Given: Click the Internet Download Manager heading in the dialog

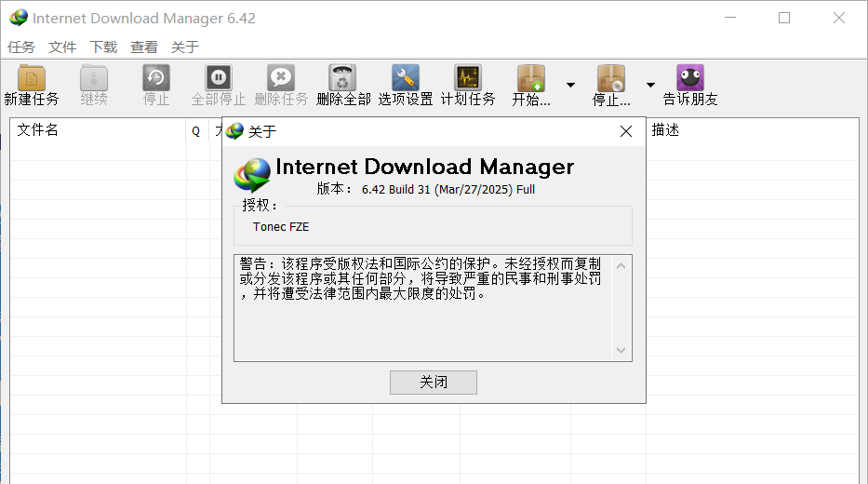Looking at the screenshot, I should point(424,167).
